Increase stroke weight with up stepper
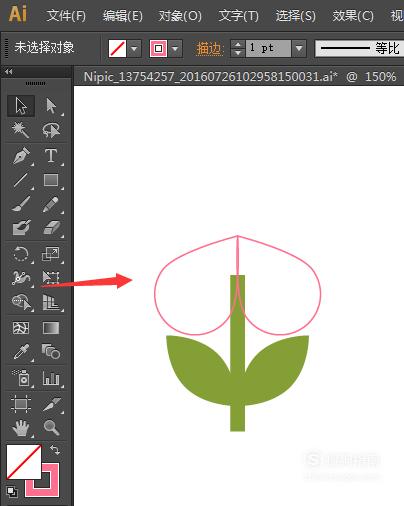The height and width of the screenshot is (506, 404). coord(237,44)
